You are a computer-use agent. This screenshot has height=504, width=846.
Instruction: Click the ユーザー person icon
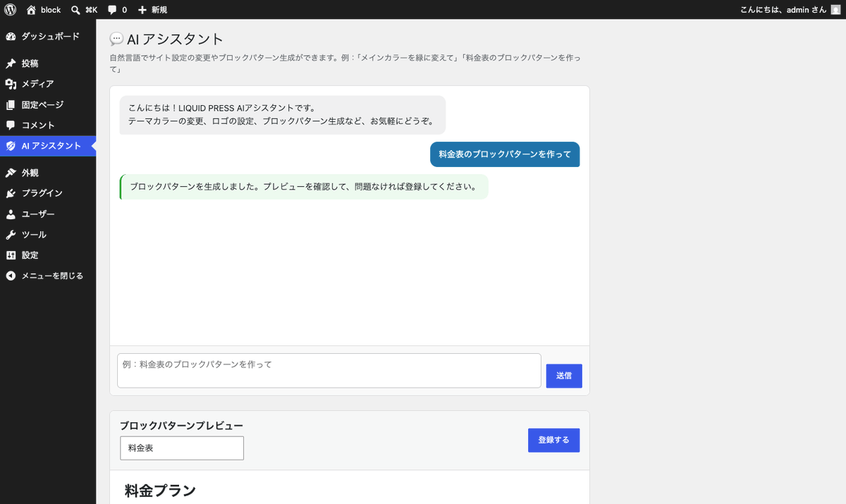click(x=11, y=214)
